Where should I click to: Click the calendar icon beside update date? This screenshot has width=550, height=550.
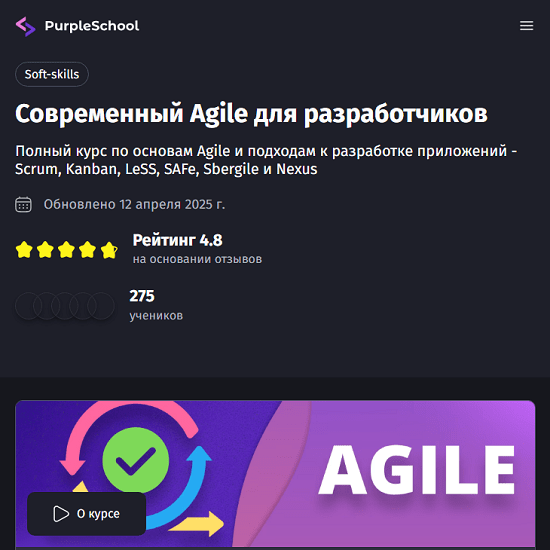24,204
